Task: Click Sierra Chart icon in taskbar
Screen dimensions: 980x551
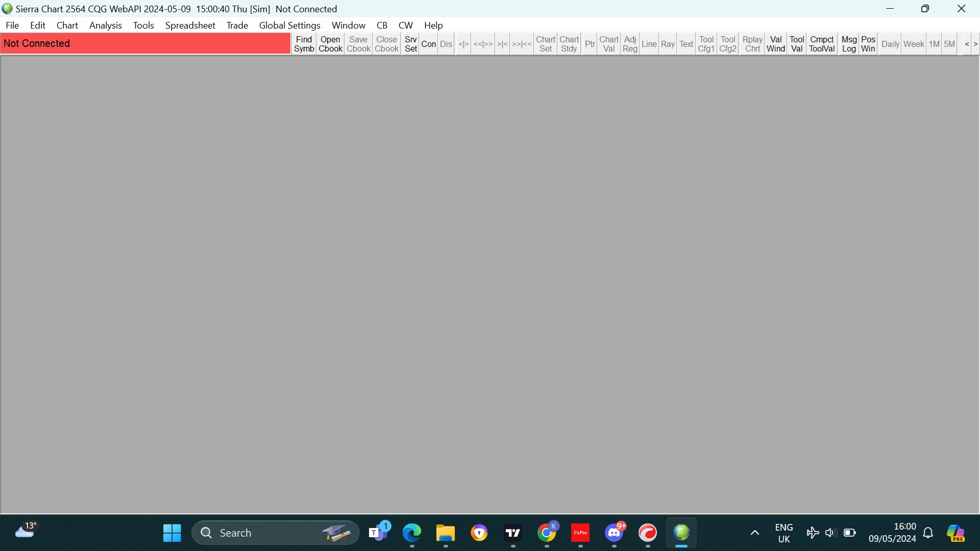Action: 681,533
